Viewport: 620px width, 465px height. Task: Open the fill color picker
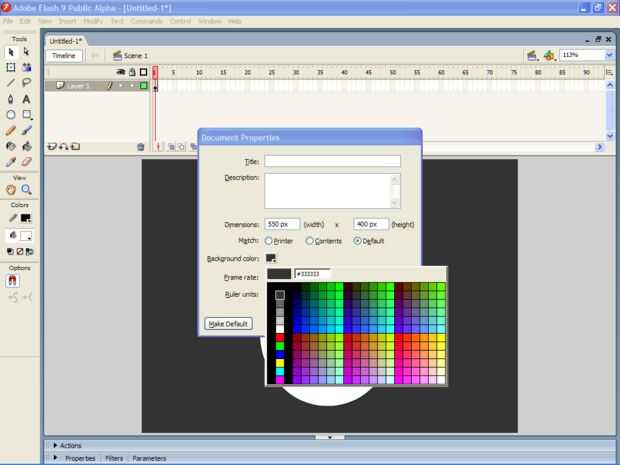tap(26, 236)
